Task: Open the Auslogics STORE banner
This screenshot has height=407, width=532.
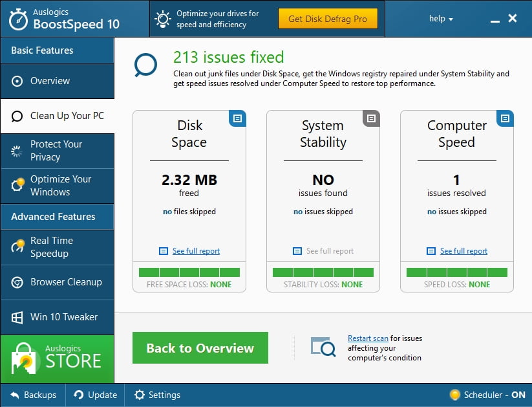Action: click(58, 359)
